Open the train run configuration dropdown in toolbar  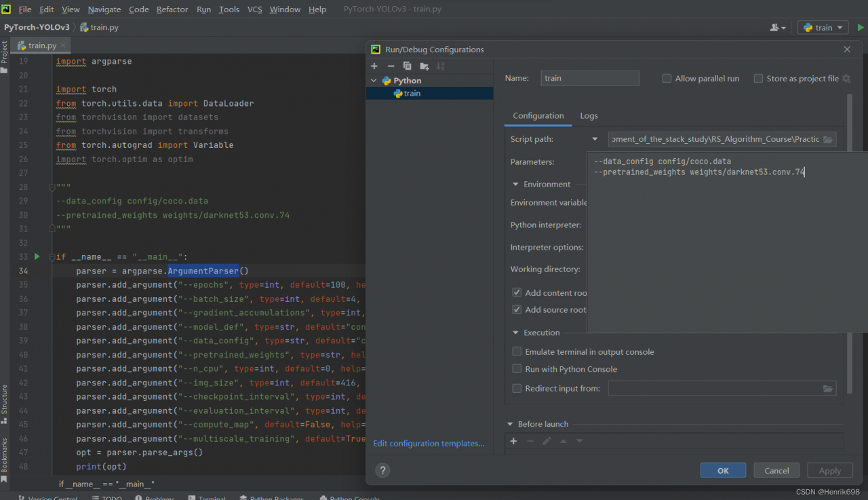pyautogui.click(x=823, y=28)
